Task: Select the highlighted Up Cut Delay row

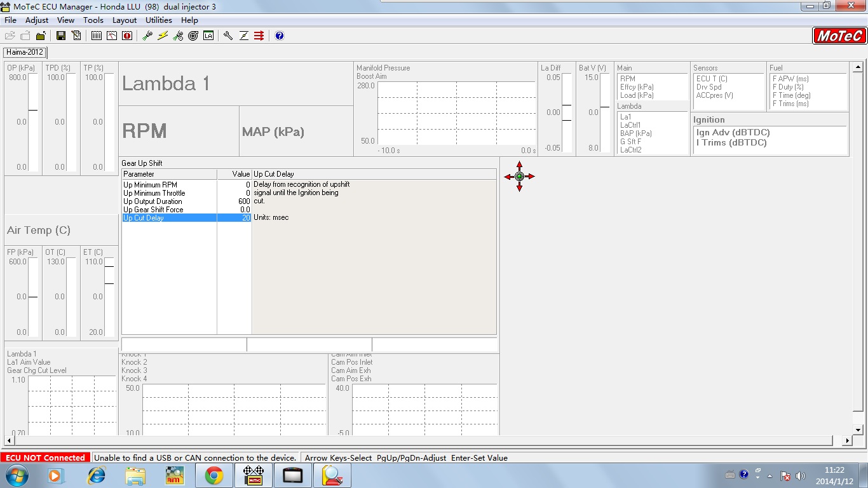Action: pos(186,218)
